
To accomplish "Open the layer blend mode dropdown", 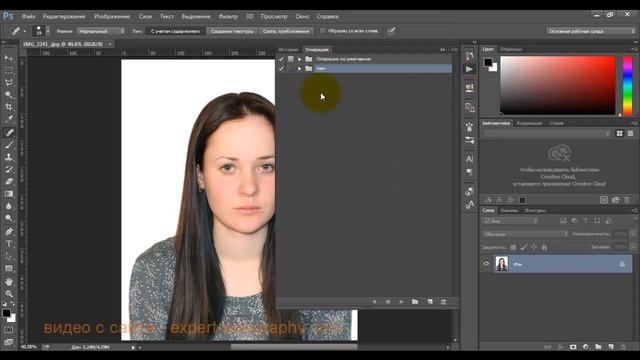I will (x=525, y=234).
